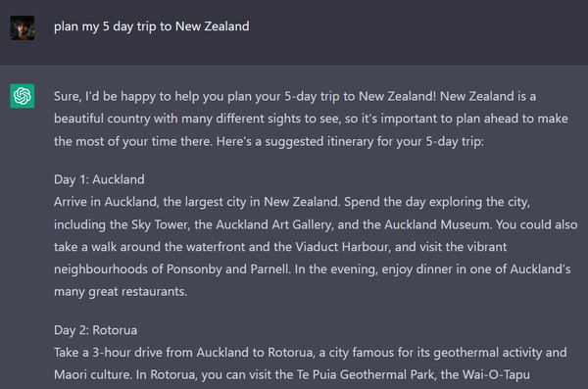Click the user profile avatar picture
Viewport: 588px width, 389px height.
pos(23,27)
